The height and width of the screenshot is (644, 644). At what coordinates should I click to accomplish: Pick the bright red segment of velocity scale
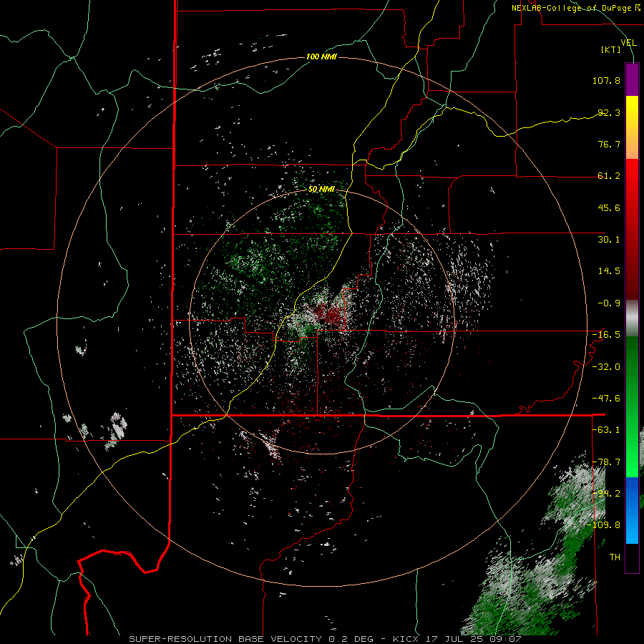632,193
